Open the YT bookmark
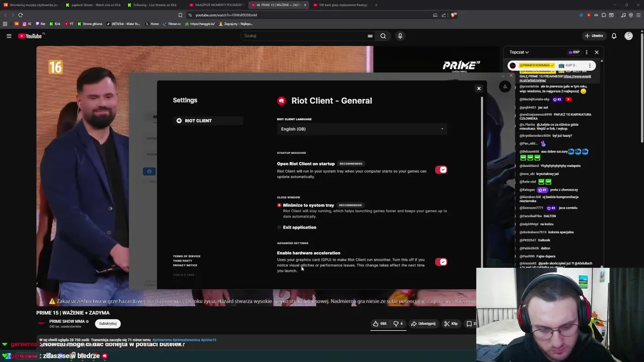This screenshot has width=644, height=362. click(x=69, y=24)
